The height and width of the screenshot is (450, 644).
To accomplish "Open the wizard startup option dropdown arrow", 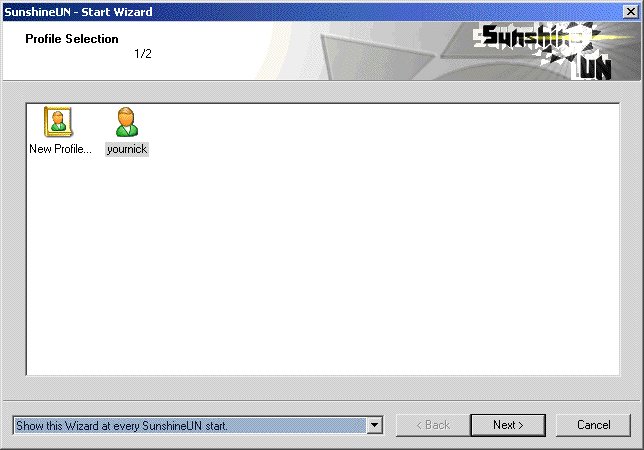I will [x=375, y=425].
